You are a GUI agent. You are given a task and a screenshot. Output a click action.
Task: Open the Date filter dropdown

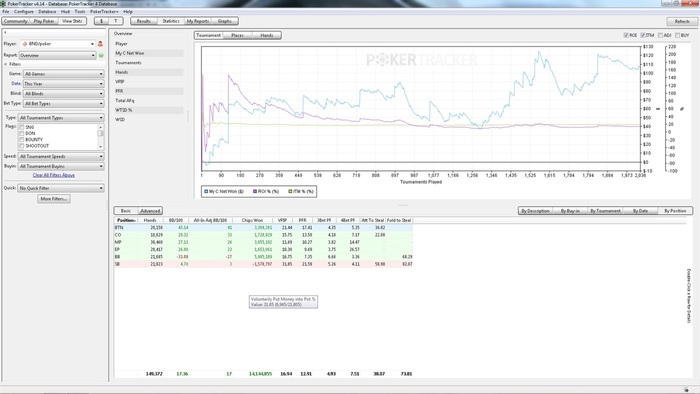[63, 84]
